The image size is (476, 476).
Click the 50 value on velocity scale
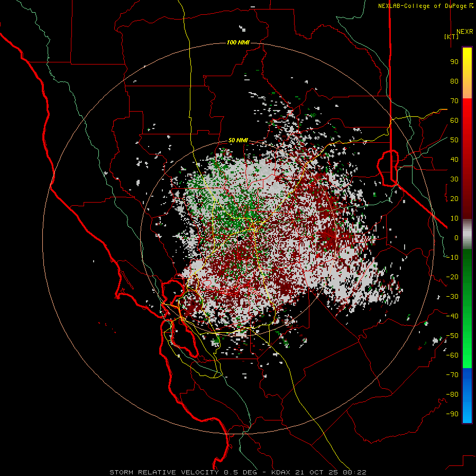[x=454, y=140]
